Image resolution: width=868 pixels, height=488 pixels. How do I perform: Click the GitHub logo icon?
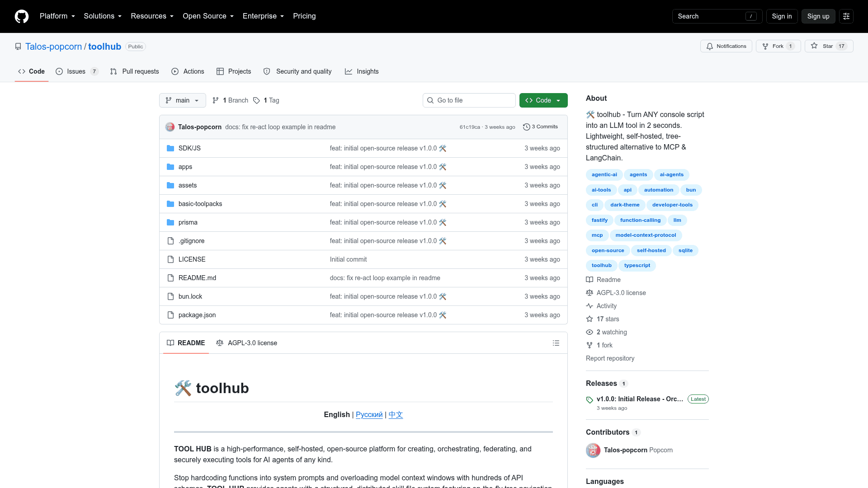point(22,16)
